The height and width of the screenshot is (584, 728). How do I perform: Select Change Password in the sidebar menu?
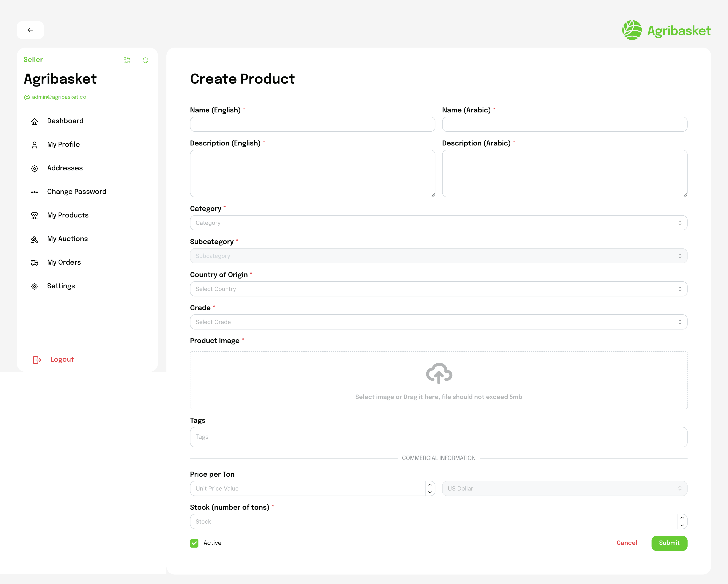76,192
